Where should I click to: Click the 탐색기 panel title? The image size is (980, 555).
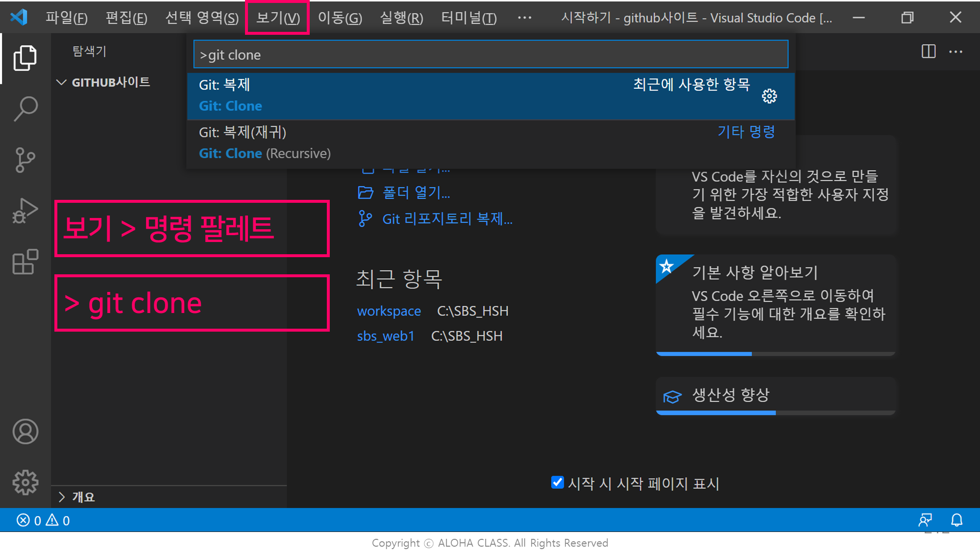[x=89, y=51]
